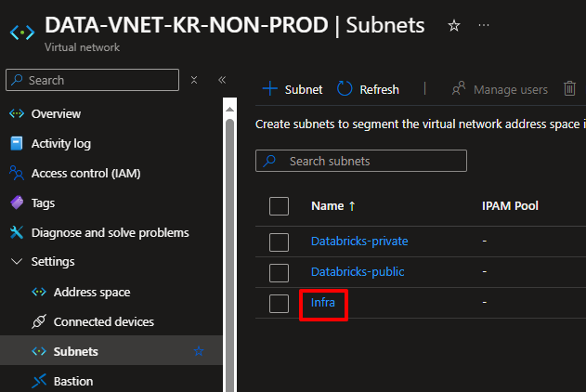This screenshot has width=586, height=392.
Task: Collapse the sidebar with double chevron
Action: (x=222, y=80)
